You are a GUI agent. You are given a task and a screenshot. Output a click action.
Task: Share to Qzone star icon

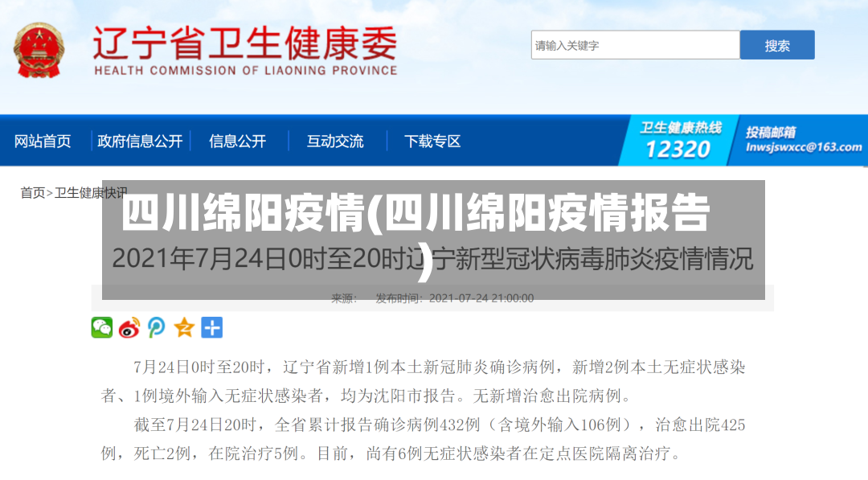coord(184,328)
